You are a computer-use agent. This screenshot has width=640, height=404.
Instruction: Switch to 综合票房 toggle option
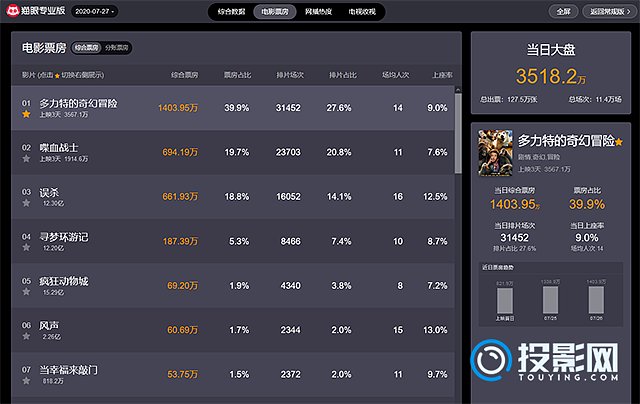coord(87,48)
